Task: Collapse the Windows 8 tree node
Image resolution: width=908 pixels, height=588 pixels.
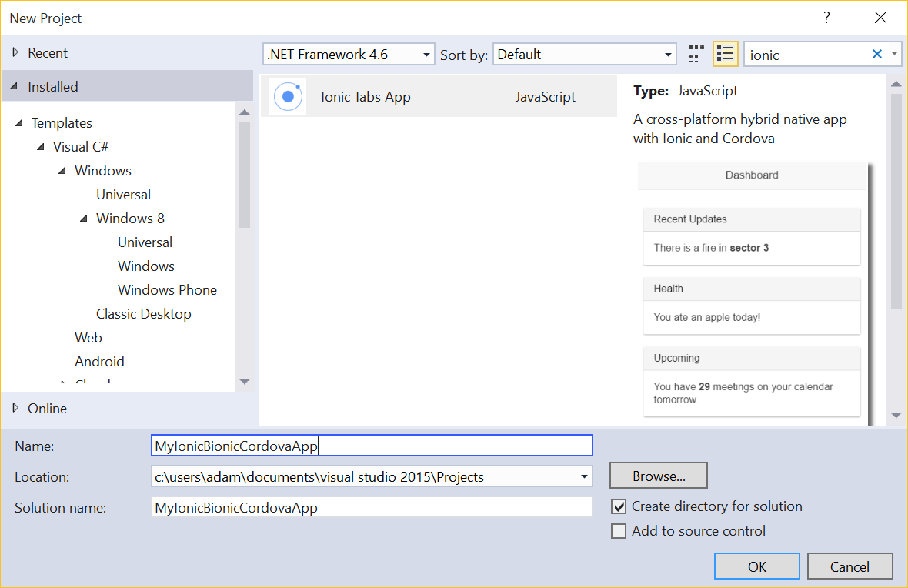Action: 84,219
